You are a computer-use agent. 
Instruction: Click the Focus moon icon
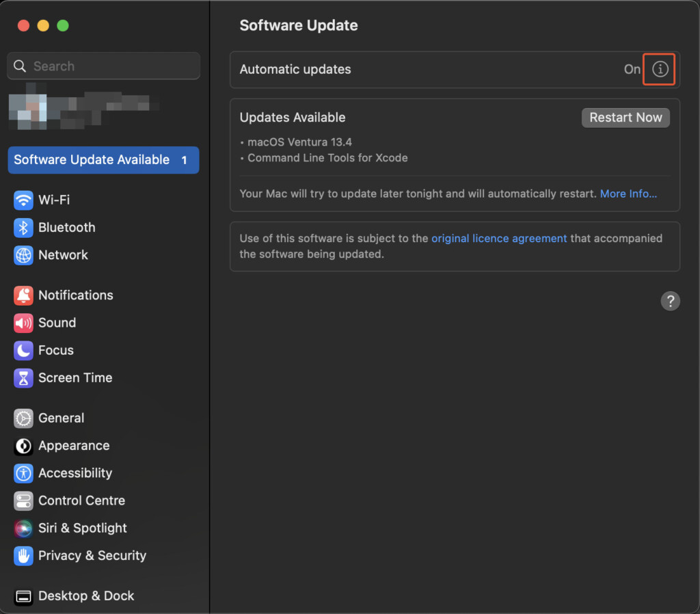point(23,351)
